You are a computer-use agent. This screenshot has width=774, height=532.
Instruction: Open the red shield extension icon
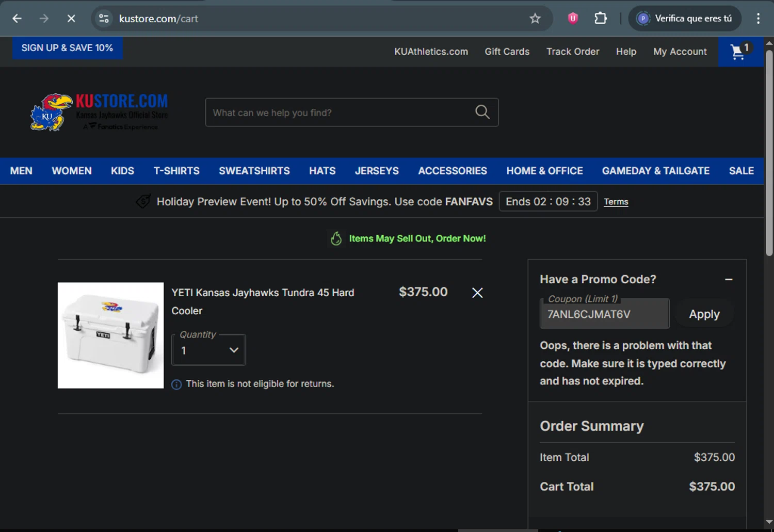click(x=573, y=19)
